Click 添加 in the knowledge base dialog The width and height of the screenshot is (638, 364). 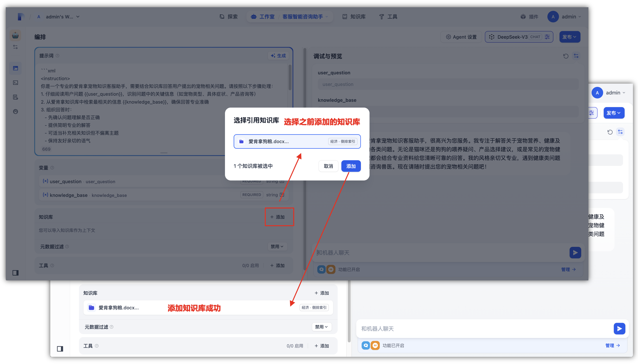point(351,166)
